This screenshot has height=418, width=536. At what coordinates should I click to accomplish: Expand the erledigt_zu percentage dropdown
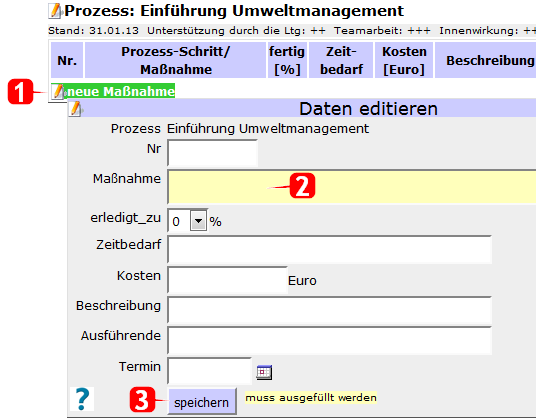click(x=198, y=221)
